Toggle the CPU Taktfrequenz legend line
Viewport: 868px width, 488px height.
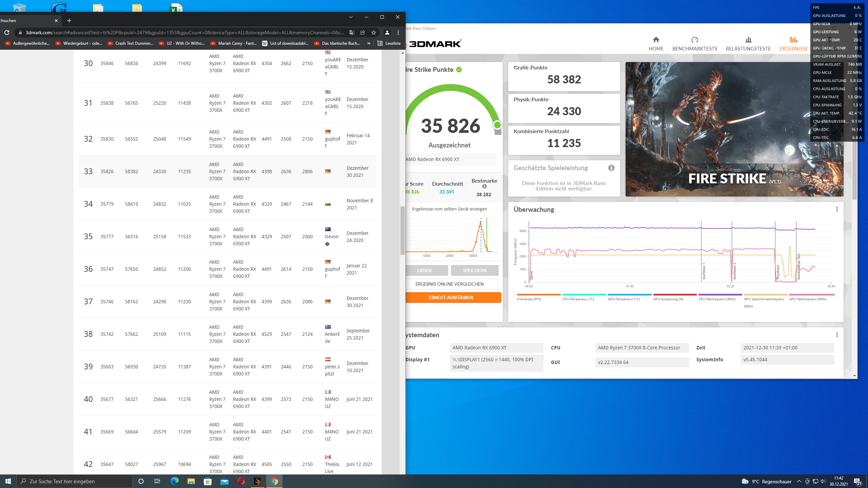716,299
